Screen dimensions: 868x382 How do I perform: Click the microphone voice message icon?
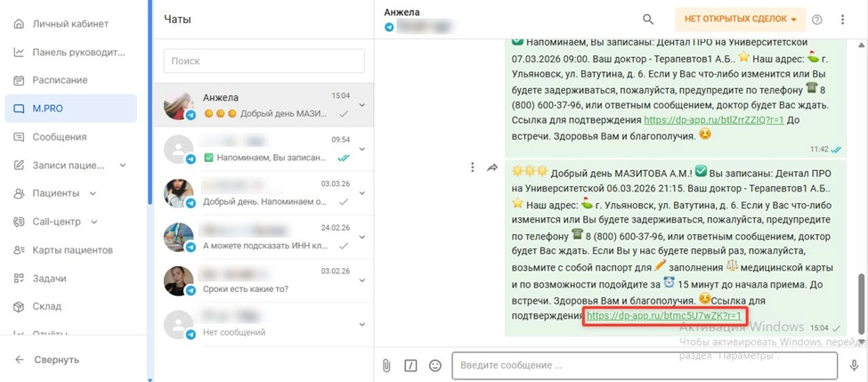pyautogui.click(x=854, y=365)
